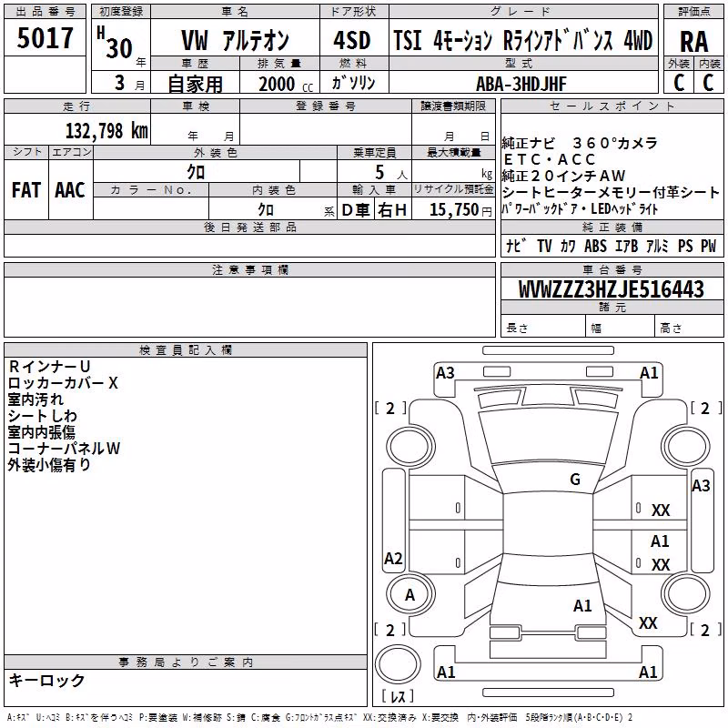Click the model code ABA-3HDJHF
Image resolution: width=728 pixels, height=728 pixels.
point(521,84)
